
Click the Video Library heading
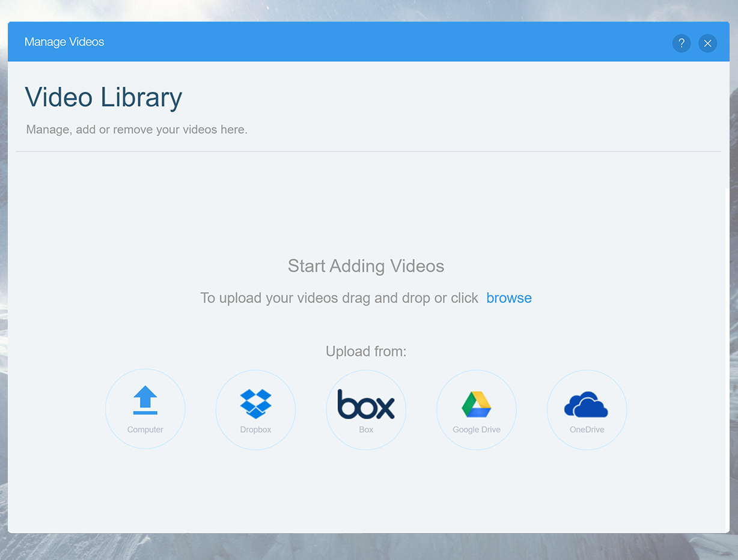(103, 97)
